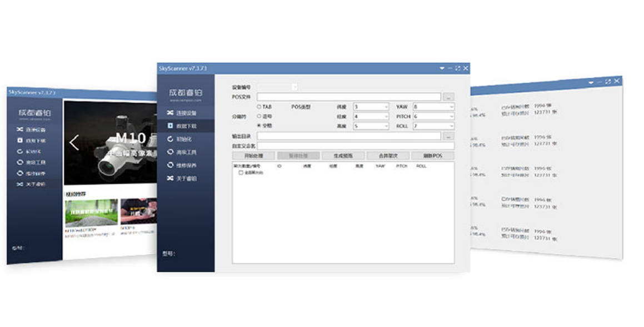Click initialize icon in left window sidebar
This screenshot has height=327, width=644.
19,151
